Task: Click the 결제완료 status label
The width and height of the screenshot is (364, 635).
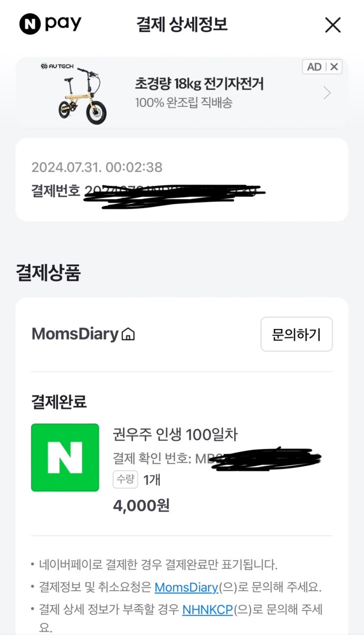Action: coord(59,402)
